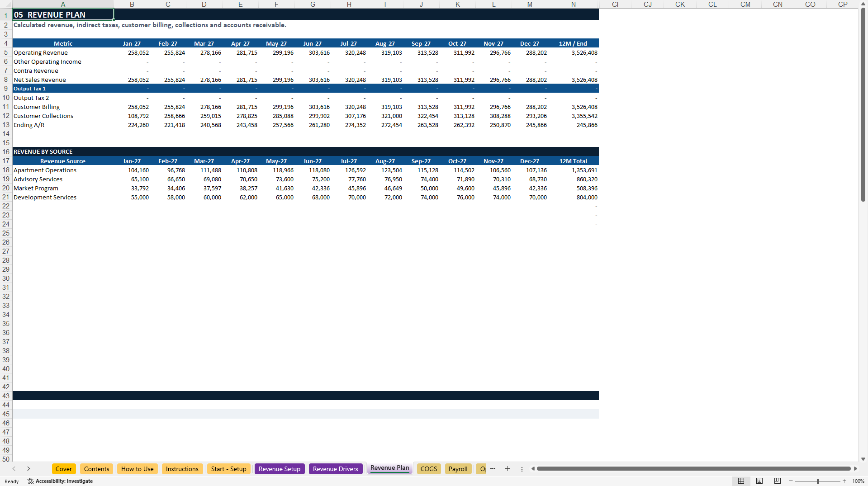Adjust the zoom slider handle
The image size is (868, 486).
click(818, 481)
